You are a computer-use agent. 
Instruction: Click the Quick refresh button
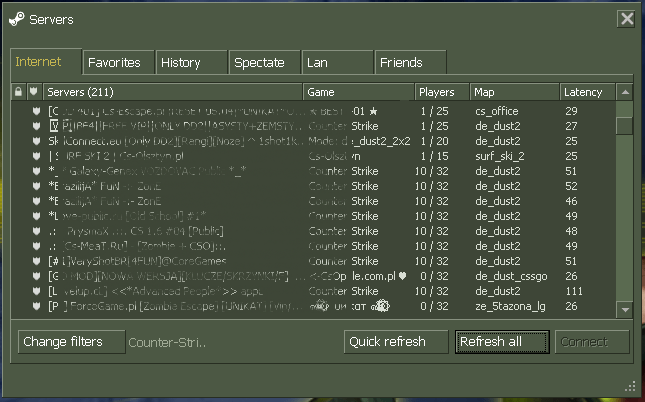point(396,342)
